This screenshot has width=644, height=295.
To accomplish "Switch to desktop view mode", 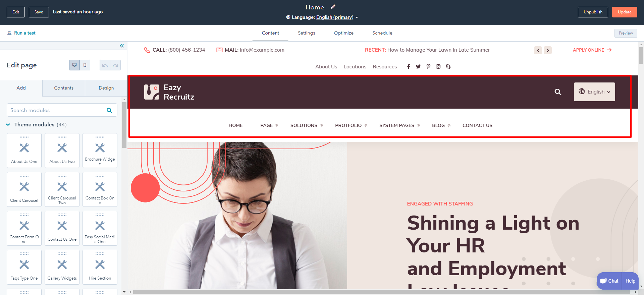I will [x=74, y=65].
